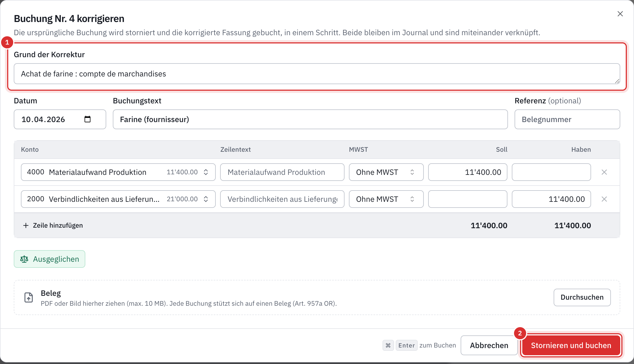Open account selector 4000 Materialaufwand Produktion
Viewport: 634px width, 364px height.
pos(118,172)
